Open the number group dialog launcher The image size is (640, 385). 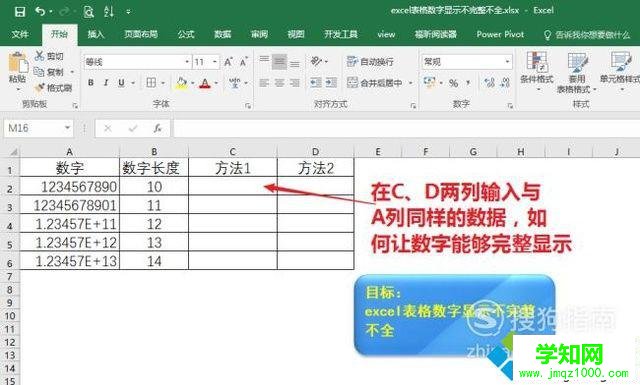tap(510, 106)
